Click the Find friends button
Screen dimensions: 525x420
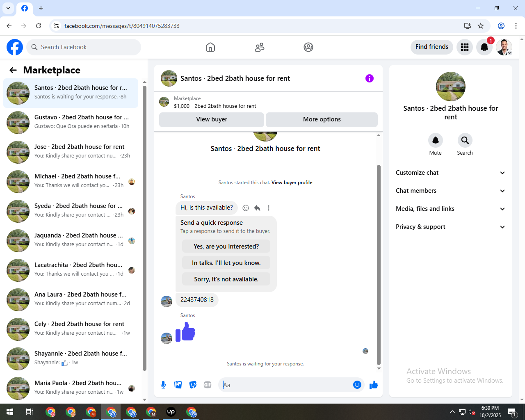click(x=432, y=47)
